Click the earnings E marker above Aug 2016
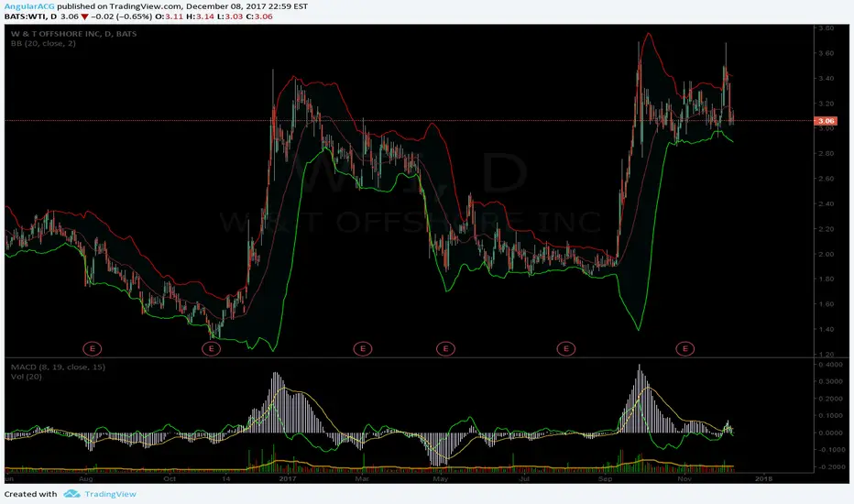This screenshot has height=504, width=854. pos(92,348)
